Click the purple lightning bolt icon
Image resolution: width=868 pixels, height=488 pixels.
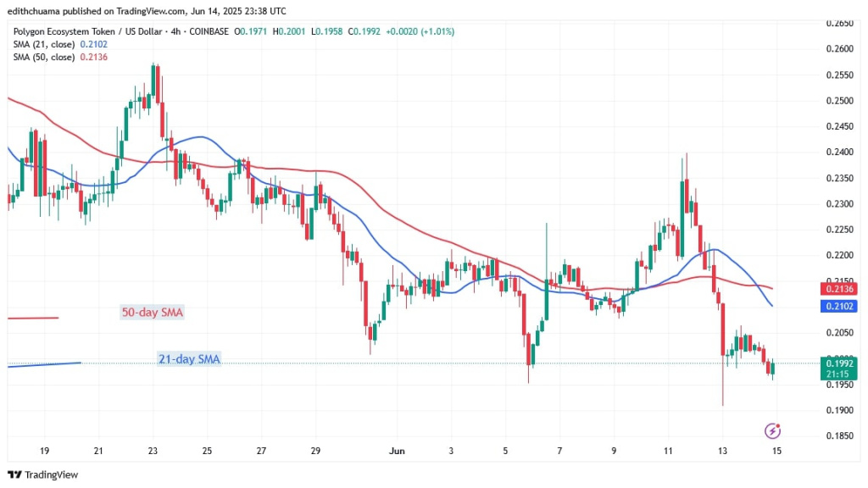point(771,430)
